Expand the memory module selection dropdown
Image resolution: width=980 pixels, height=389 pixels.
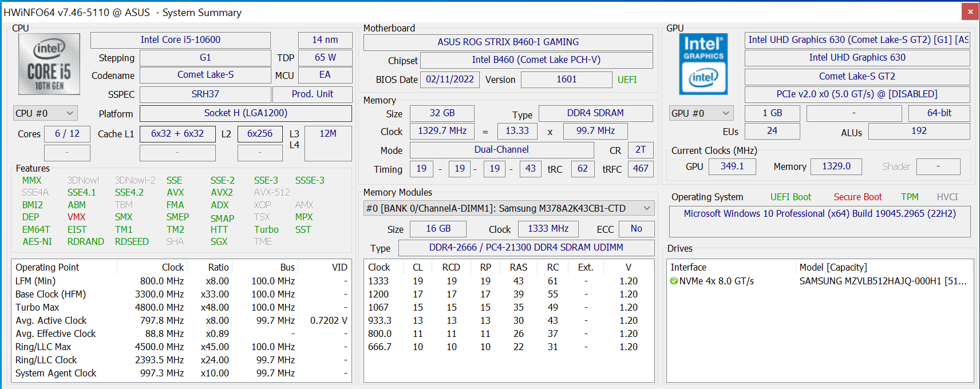pyautogui.click(x=509, y=208)
